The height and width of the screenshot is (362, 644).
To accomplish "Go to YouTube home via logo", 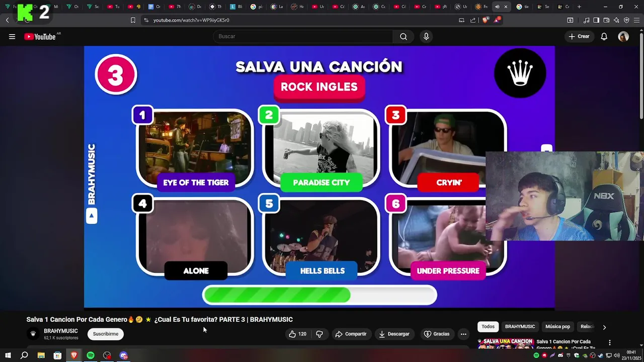I will pos(40,36).
